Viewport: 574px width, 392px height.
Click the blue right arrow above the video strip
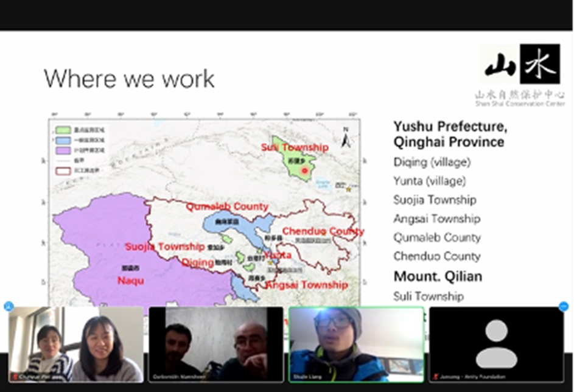click(564, 306)
